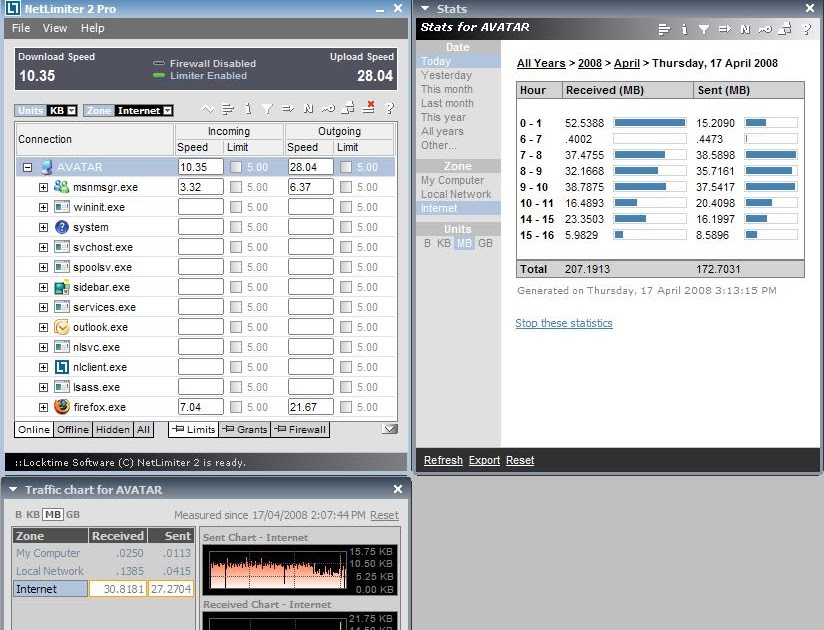Click Refresh in Stats window
Screen dimensions: 824x630
[443, 460]
